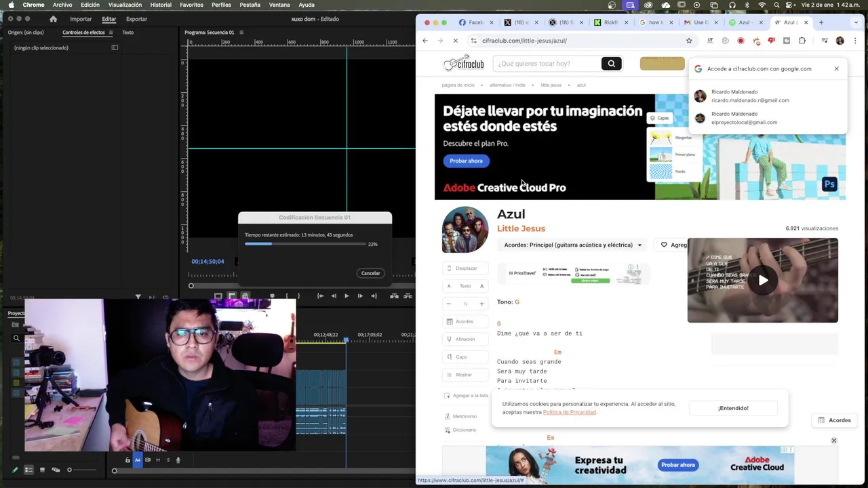Switch Project panel to freeform view
868x488 pixels.
pos(56,470)
